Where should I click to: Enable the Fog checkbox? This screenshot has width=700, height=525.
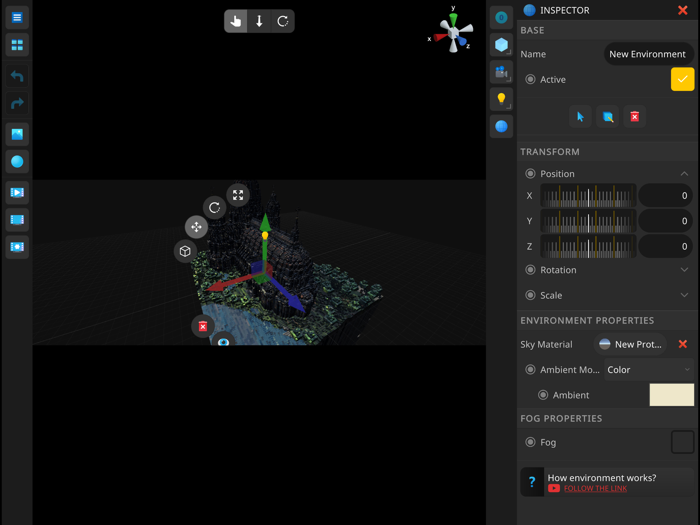click(683, 442)
